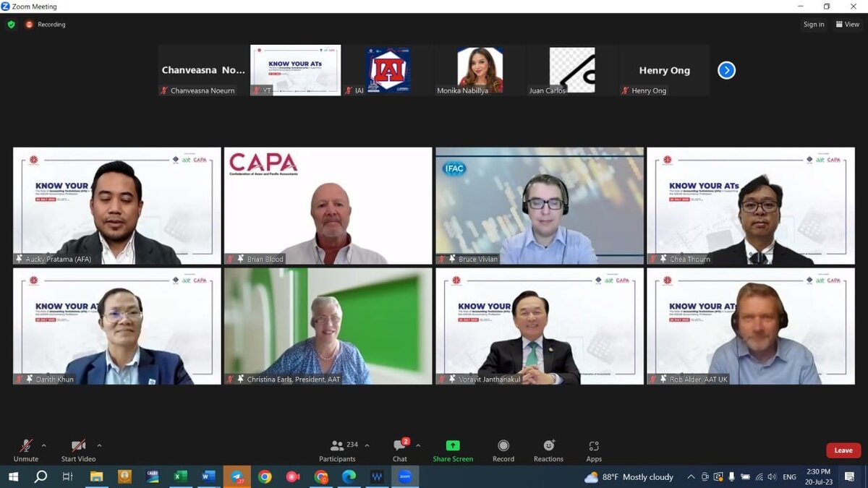Open Task View in taskbar
The image size is (868, 488).
pos(67,476)
